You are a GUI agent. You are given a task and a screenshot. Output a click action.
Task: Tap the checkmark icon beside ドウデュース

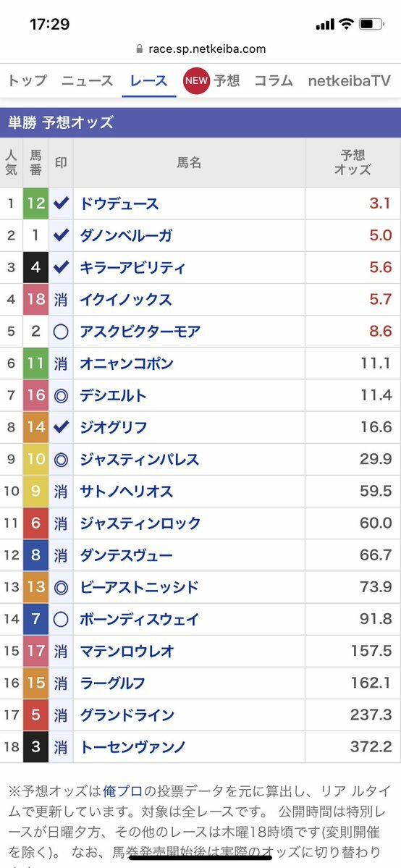coord(61,203)
